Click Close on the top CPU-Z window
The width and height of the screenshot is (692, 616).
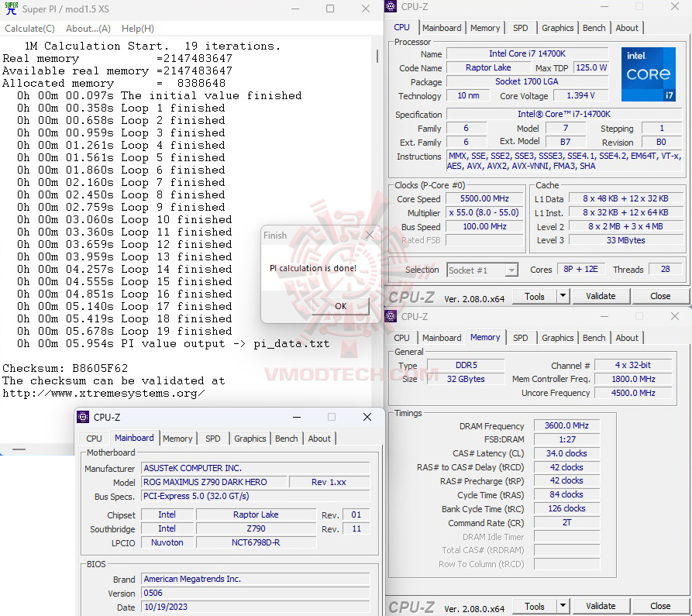tap(659, 296)
